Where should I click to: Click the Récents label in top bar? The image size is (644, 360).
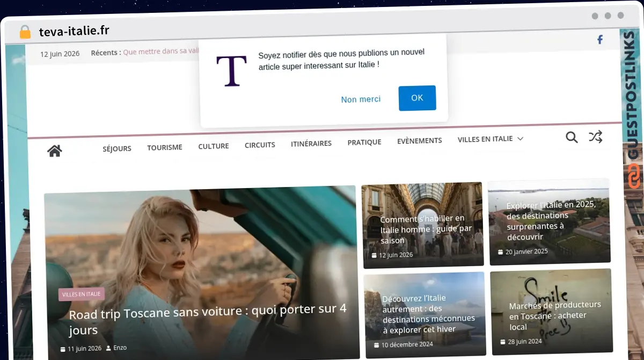click(x=106, y=53)
